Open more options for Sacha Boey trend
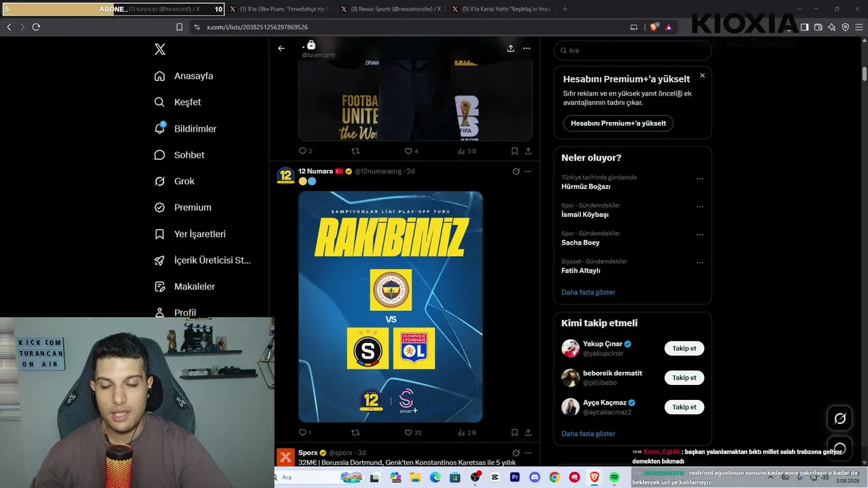Image resolution: width=868 pixels, height=488 pixels. point(700,235)
